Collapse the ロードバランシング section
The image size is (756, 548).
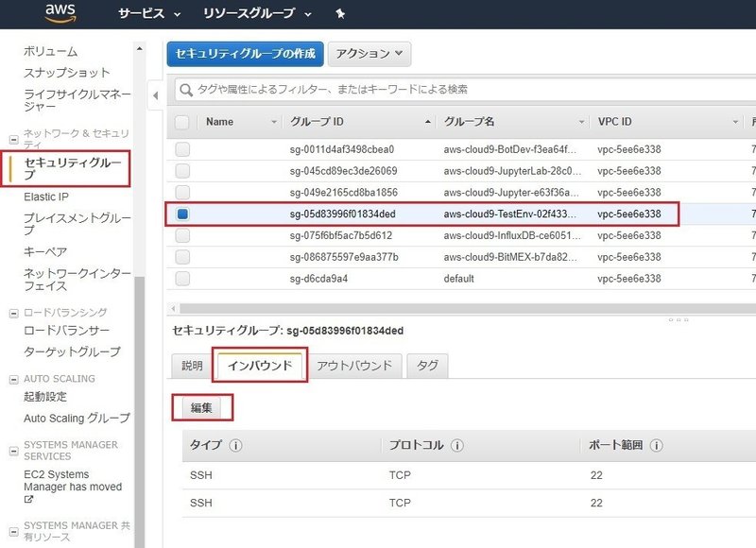[14, 314]
